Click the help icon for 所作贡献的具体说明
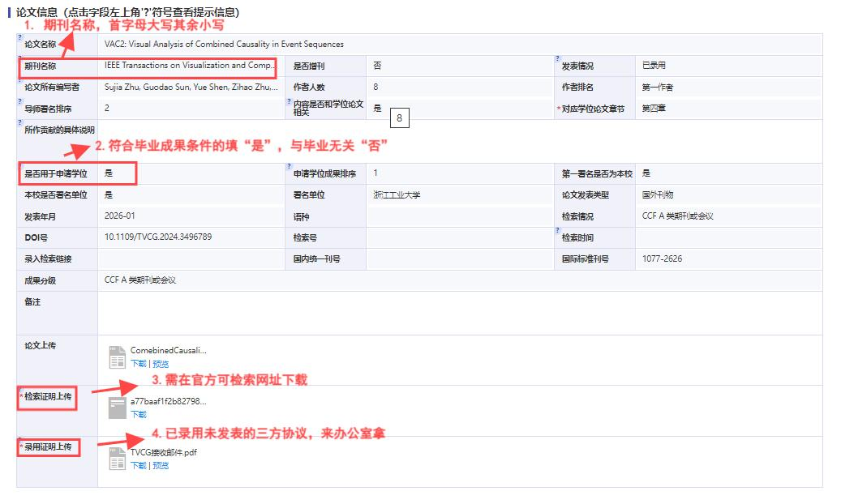The height and width of the screenshot is (504, 841). [x=19, y=123]
